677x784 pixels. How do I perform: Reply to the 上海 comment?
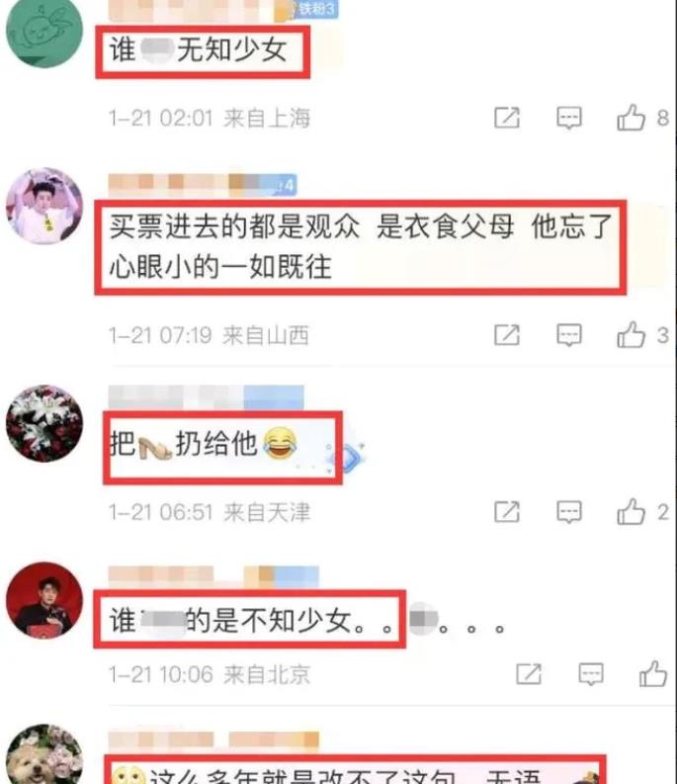coord(569,118)
